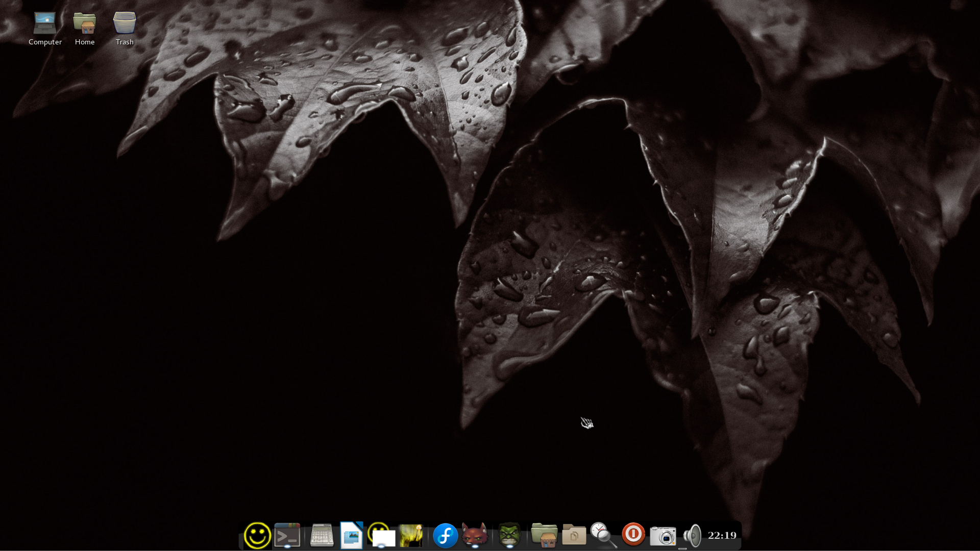Open the tan documents folder icon
This screenshot has width=980, height=551.
point(574,536)
